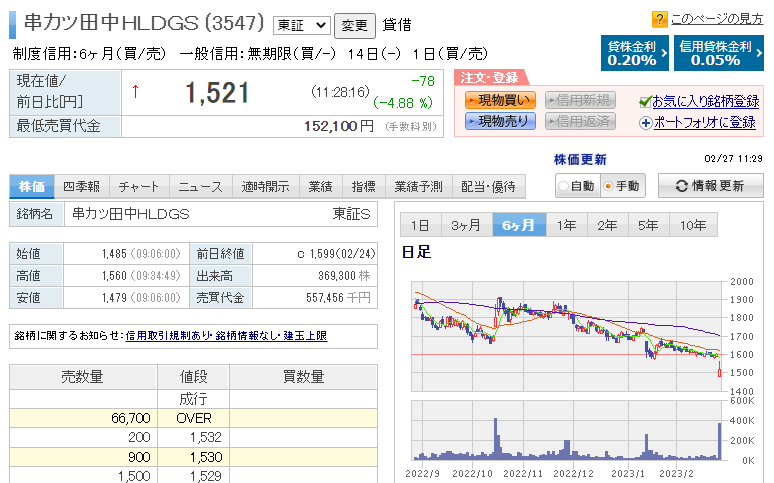
Task: Open お気に入り銘柄登録 link
Action: click(706, 102)
